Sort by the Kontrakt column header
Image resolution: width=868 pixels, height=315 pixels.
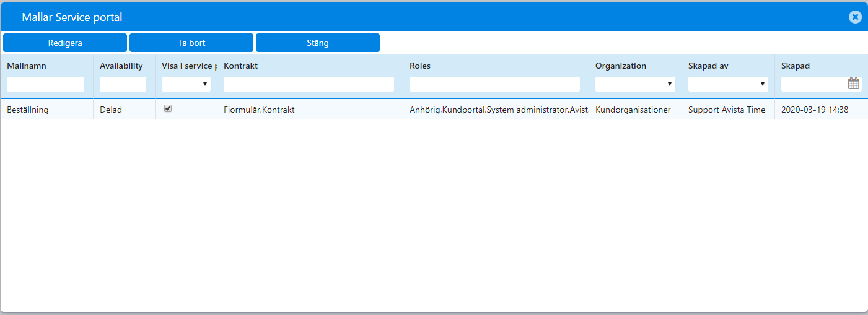pyautogui.click(x=240, y=66)
